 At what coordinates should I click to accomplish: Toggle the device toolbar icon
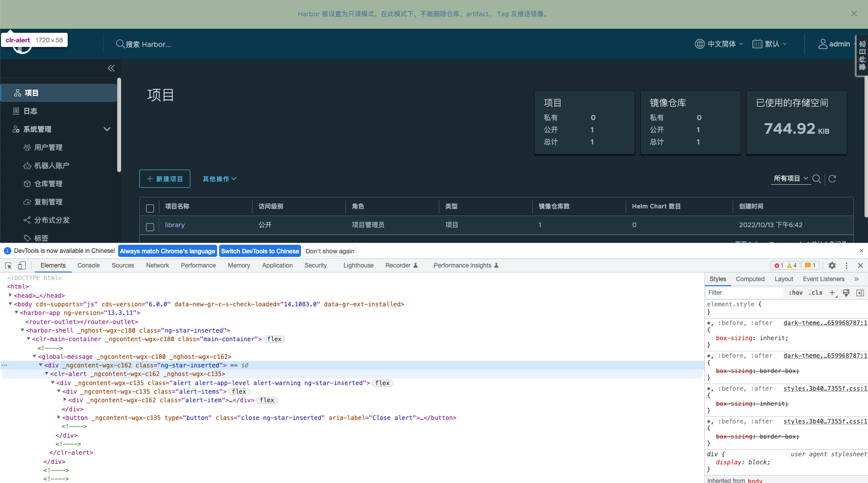[22, 265]
